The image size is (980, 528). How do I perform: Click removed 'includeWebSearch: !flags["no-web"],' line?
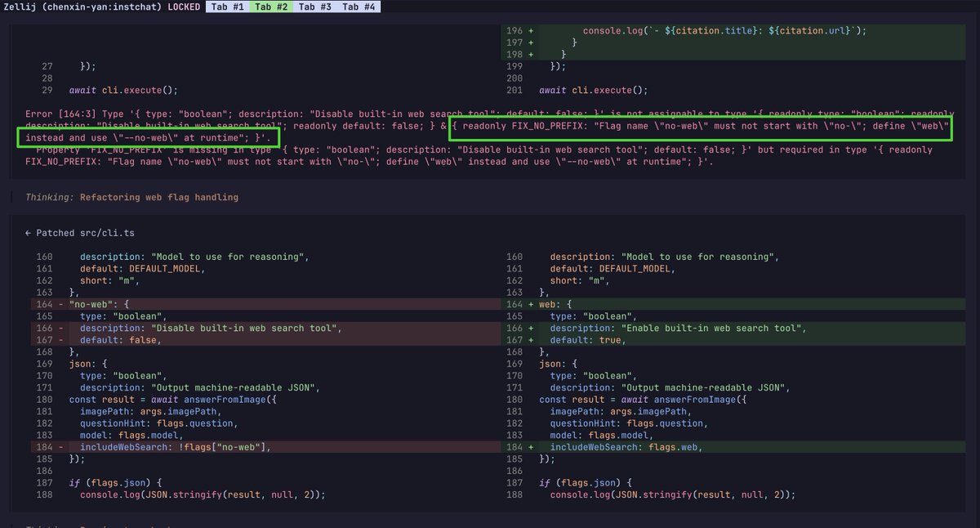[266, 447]
